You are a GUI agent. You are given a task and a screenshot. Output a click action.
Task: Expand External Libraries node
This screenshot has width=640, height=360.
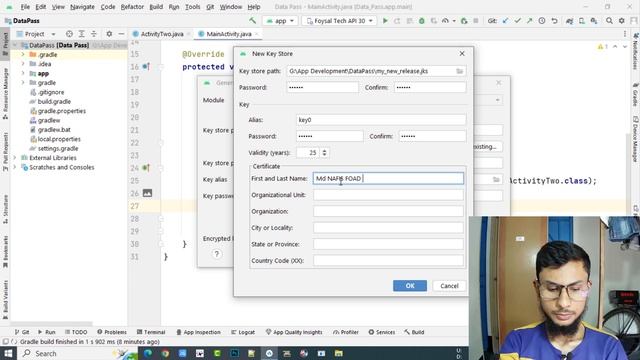(15, 158)
